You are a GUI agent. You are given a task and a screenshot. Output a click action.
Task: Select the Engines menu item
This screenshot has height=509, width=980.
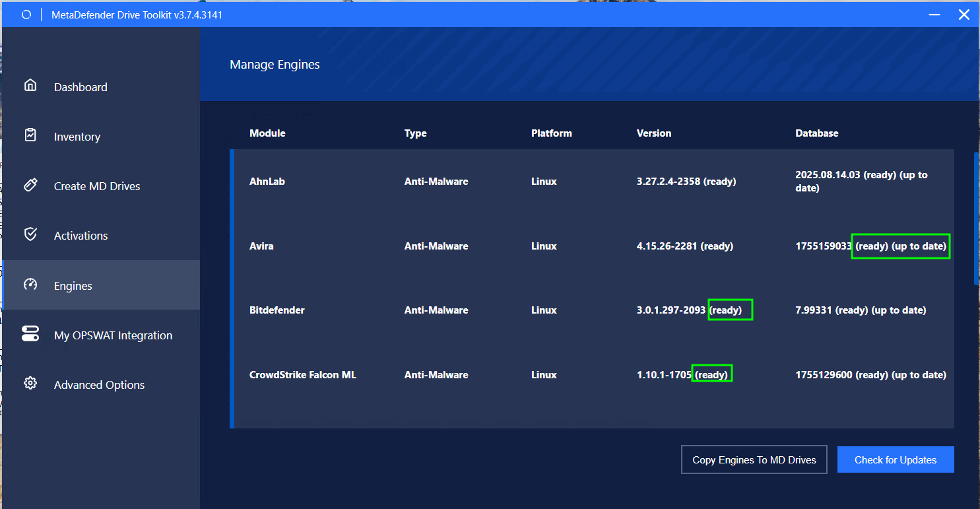pos(101,285)
